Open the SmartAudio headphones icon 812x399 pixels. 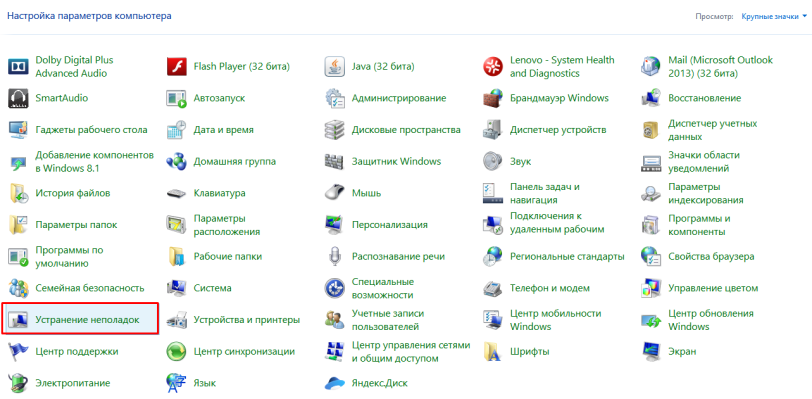click(x=19, y=98)
